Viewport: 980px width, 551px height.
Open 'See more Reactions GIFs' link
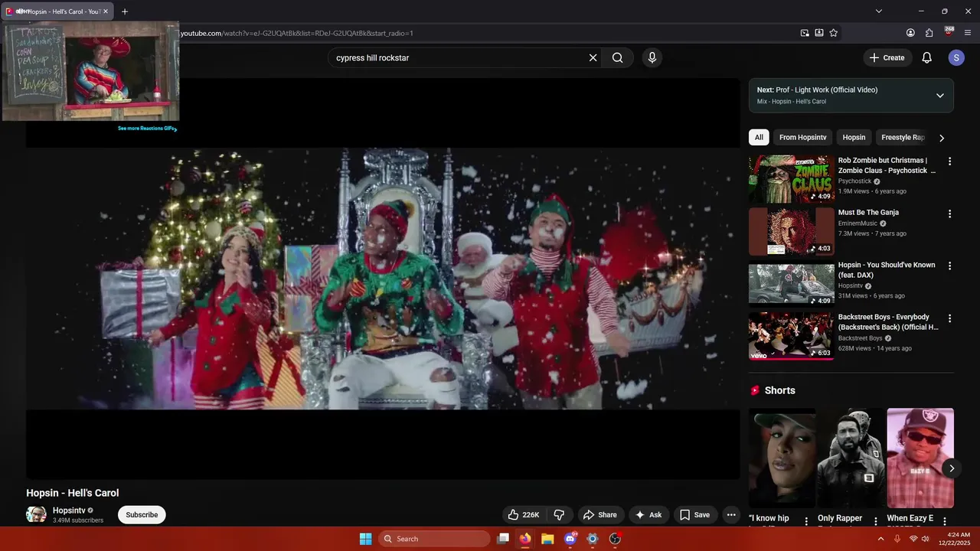[147, 129]
